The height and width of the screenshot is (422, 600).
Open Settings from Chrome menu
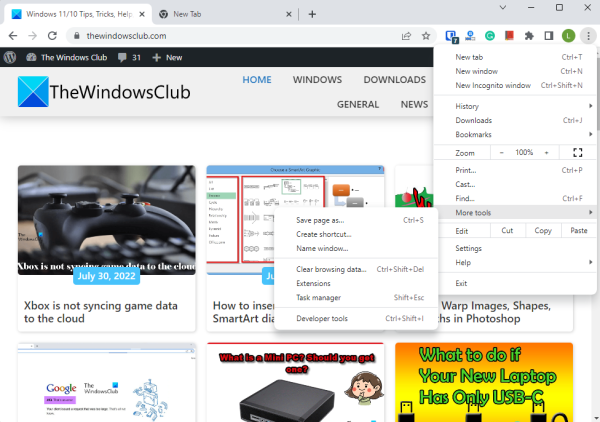[x=515, y=248]
